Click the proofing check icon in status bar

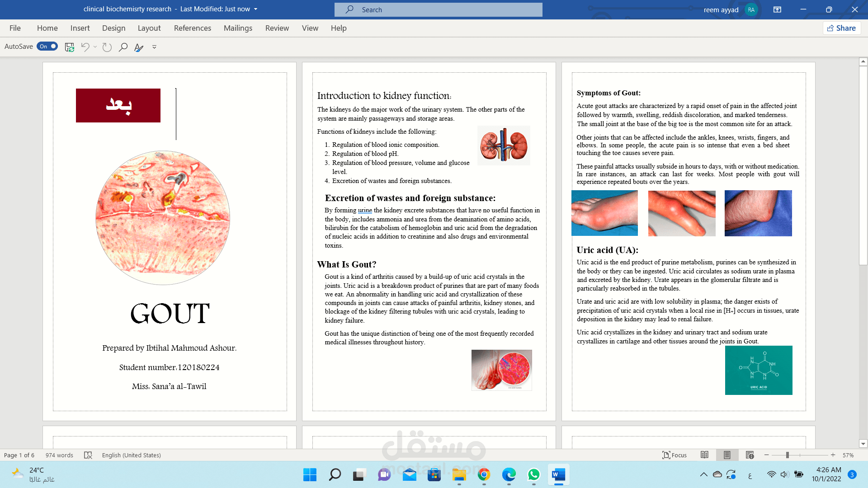88,455
